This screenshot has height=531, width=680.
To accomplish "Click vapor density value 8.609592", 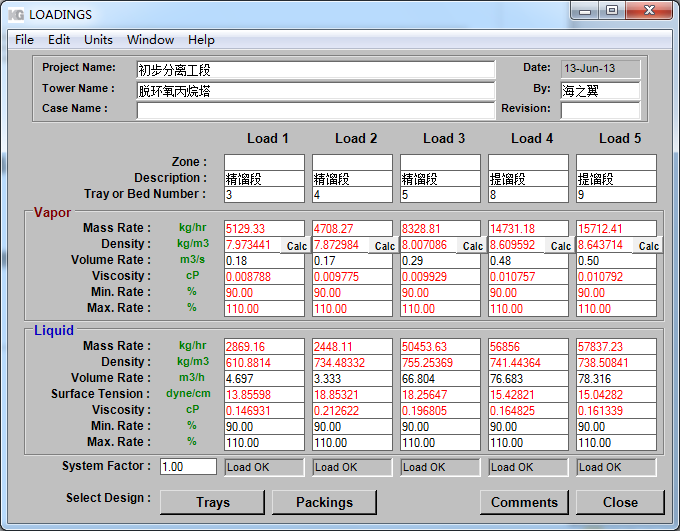I will (x=517, y=245).
